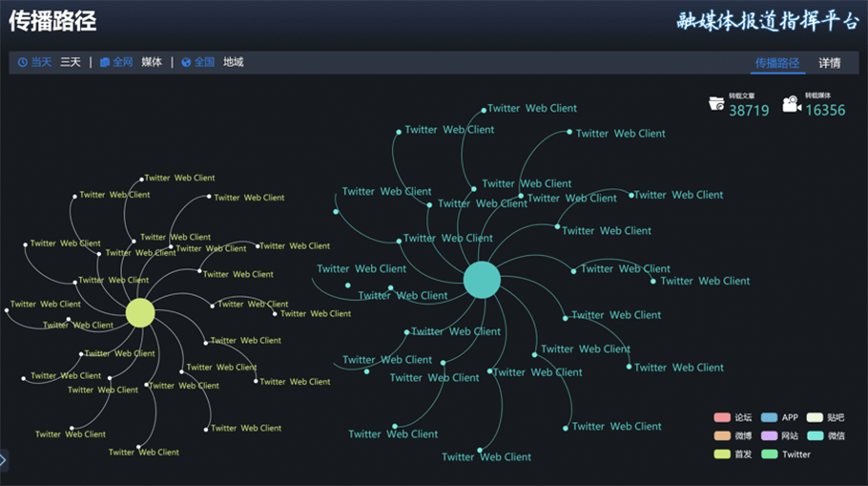Toggle the 贴吧 legend swatch
Viewport: 868px width, 486px height.
pos(815,417)
